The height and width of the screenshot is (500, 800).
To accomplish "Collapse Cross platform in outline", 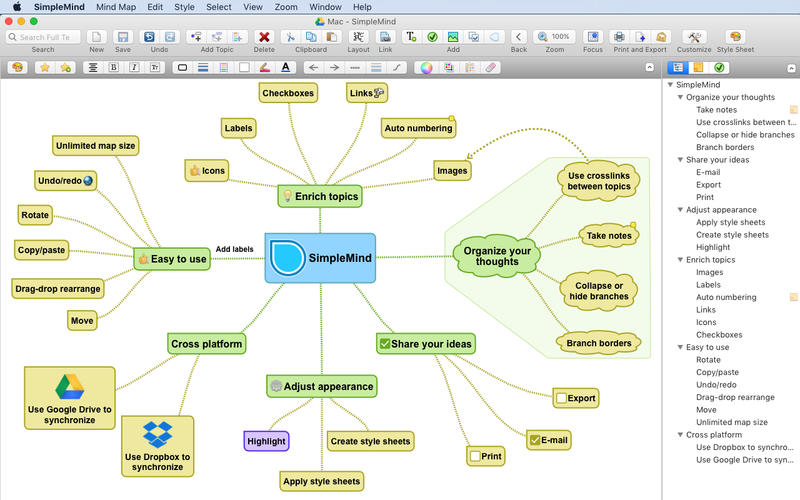I will [680, 435].
